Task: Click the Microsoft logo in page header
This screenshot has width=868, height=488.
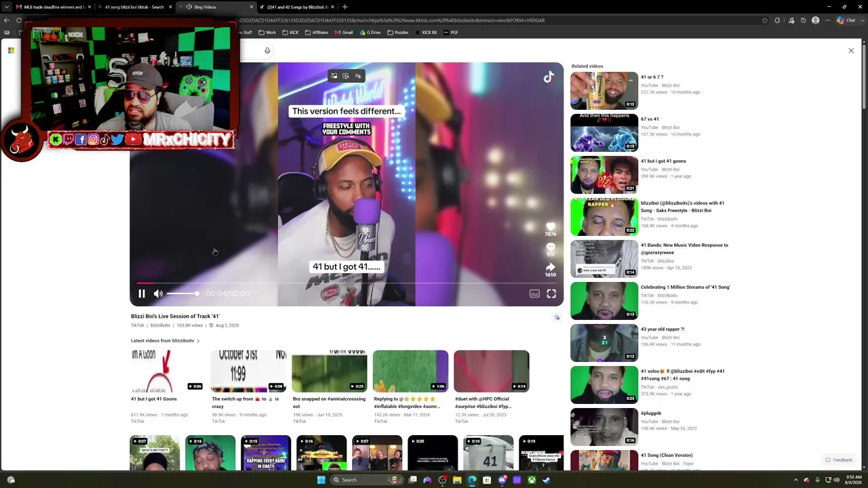Action: (11, 50)
